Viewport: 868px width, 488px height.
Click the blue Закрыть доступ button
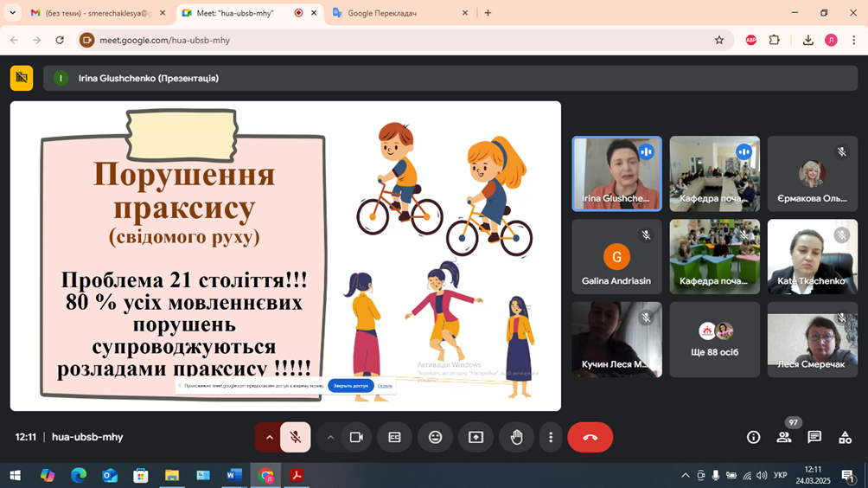pyautogui.click(x=350, y=386)
